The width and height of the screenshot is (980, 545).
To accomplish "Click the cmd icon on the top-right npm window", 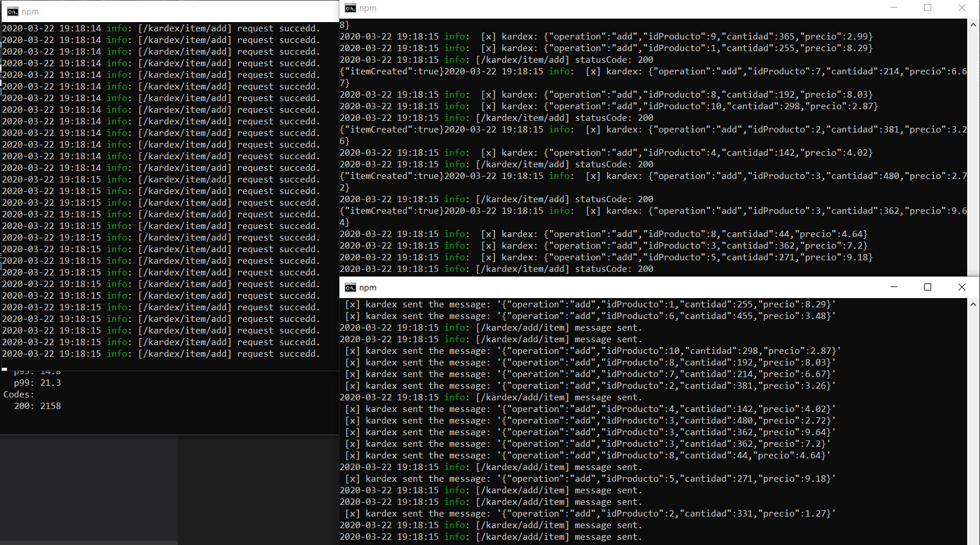I will click(350, 8).
